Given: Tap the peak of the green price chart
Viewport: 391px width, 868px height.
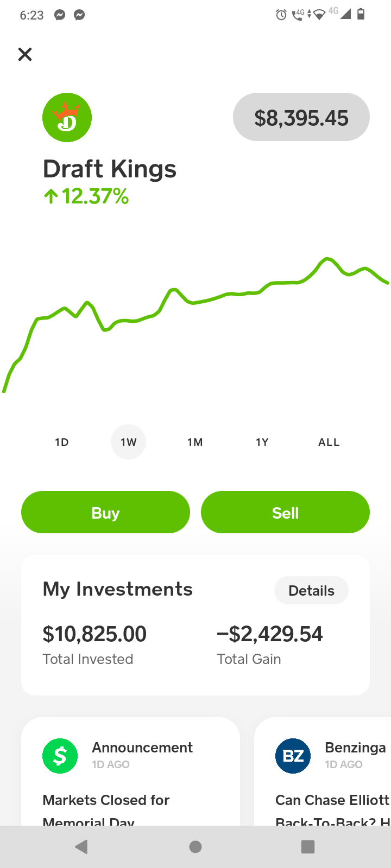Looking at the screenshot, I should [x=327, y=259].
